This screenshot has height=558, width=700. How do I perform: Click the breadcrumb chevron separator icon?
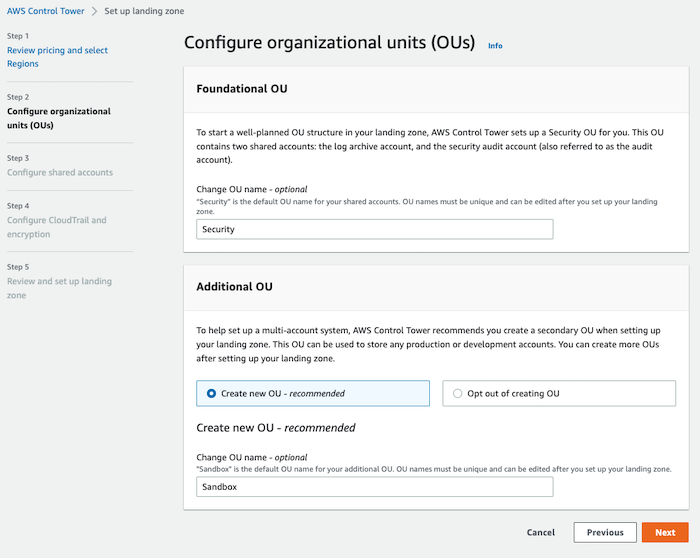(x=92, y=11)
